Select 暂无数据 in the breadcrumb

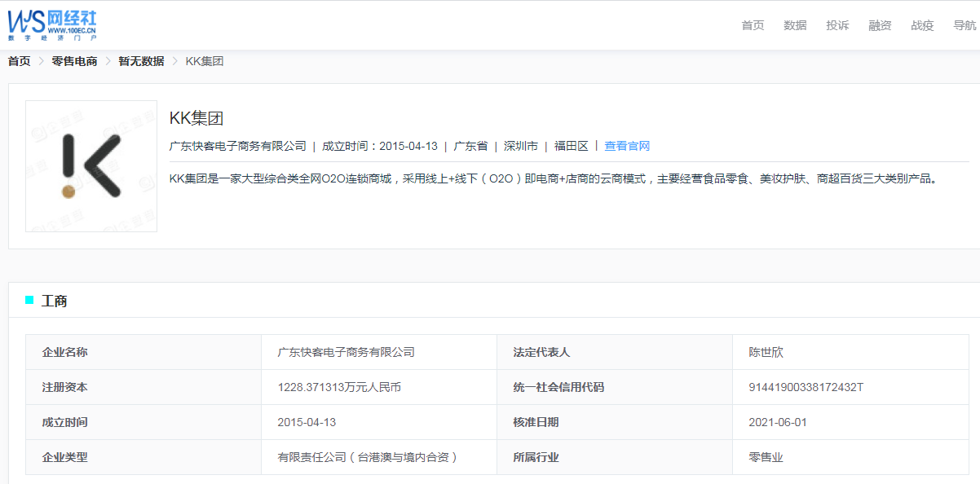[141, 61]
